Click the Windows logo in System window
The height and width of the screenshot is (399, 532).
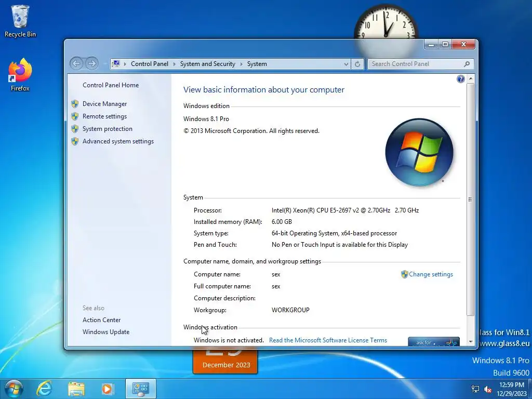419,152
